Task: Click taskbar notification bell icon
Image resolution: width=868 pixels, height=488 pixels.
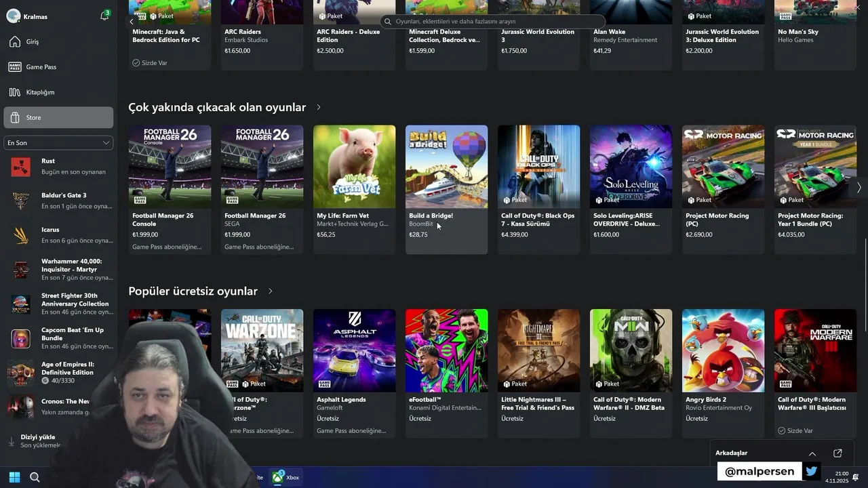Action: point(856,477)
